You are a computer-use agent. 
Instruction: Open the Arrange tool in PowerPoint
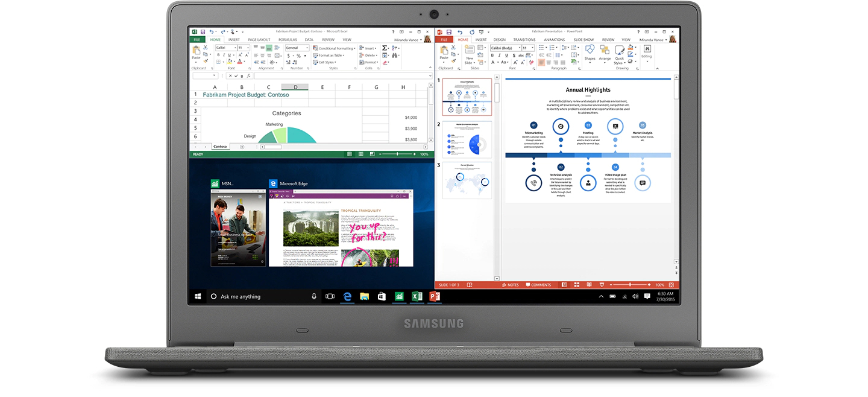tap(605, 52)
